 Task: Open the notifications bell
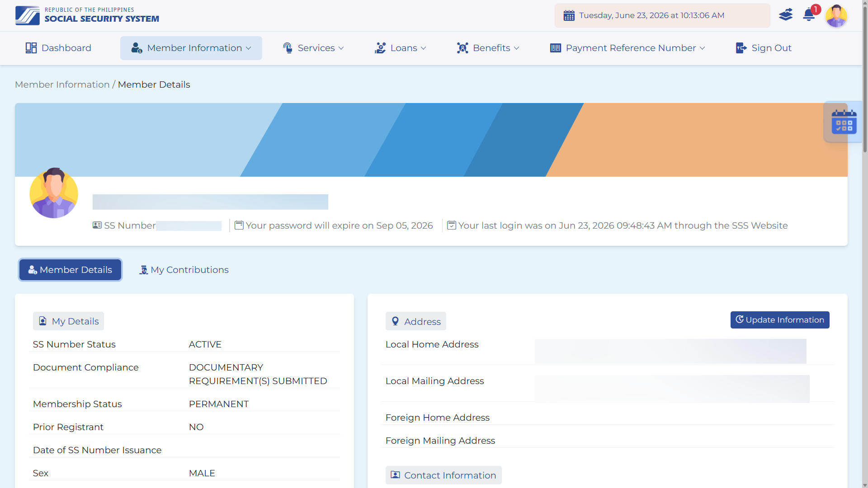coord(809,15)
